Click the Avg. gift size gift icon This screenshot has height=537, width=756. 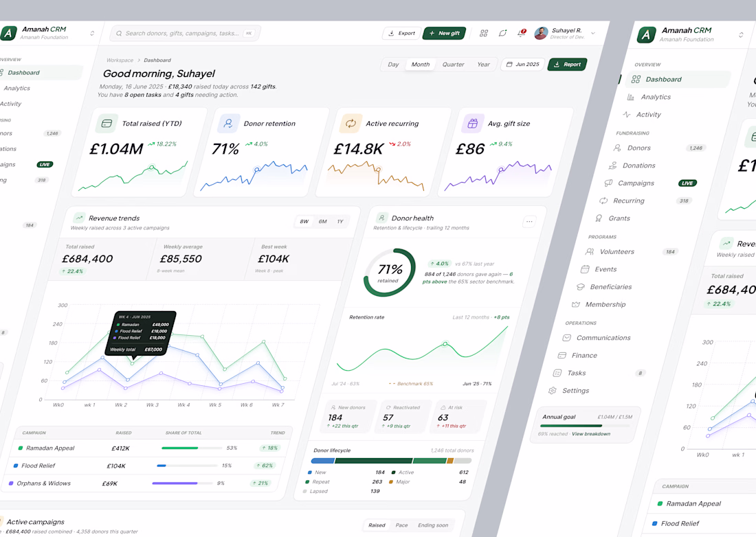(473, 124)
